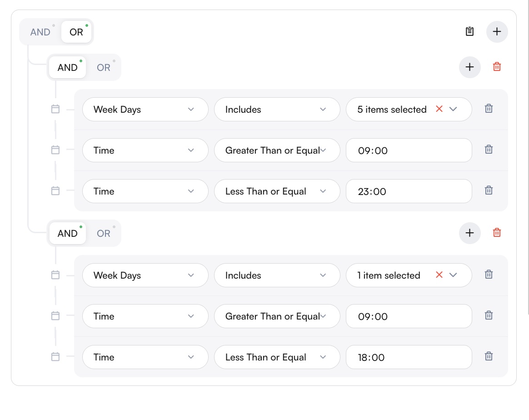
Task: Switch the top group to AND logic
Action: [40, 32]
